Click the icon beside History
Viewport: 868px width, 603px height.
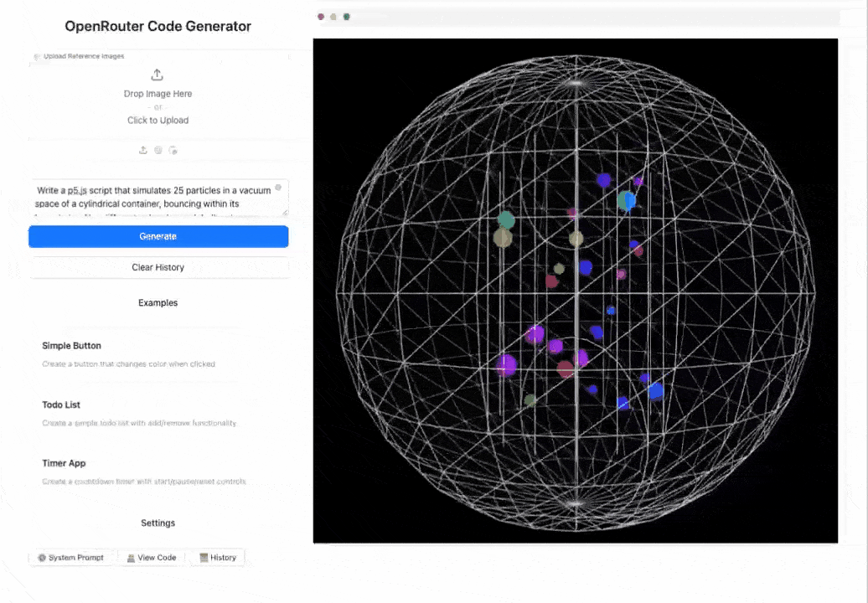coord(203,558)
